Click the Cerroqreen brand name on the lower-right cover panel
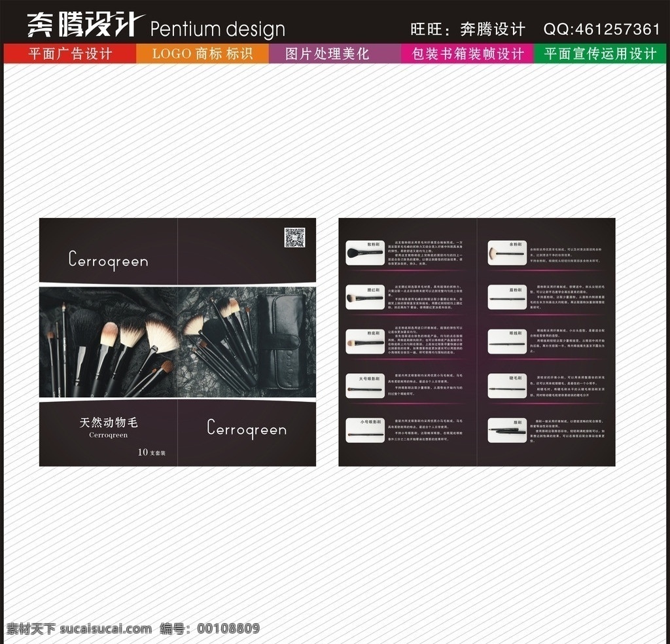This screenshot has width=670, height=644. (247, 428)
